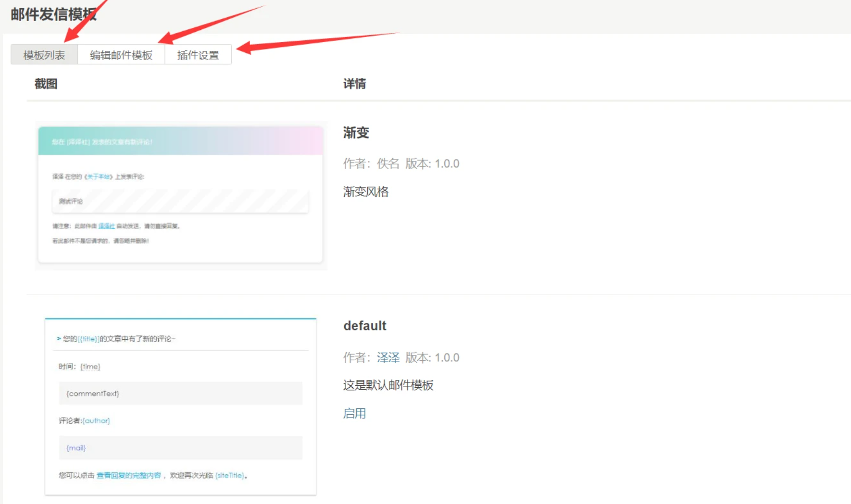Click the 测试评论 striped box
This screenshot has width=851, height=504.
(180, 201)
